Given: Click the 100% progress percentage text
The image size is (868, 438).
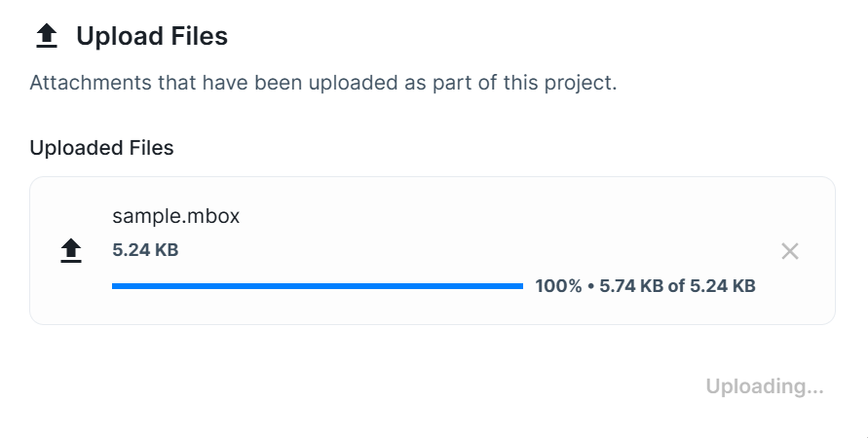Looking at the screenshot, I should (x=558, y=286).
